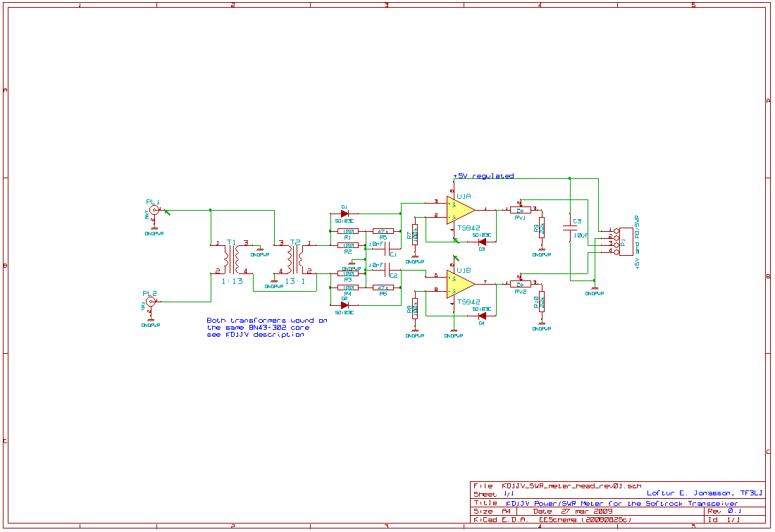The image size is (775, 532).
Task: Click resistor R7 symbol
Action: pos(415,233)
